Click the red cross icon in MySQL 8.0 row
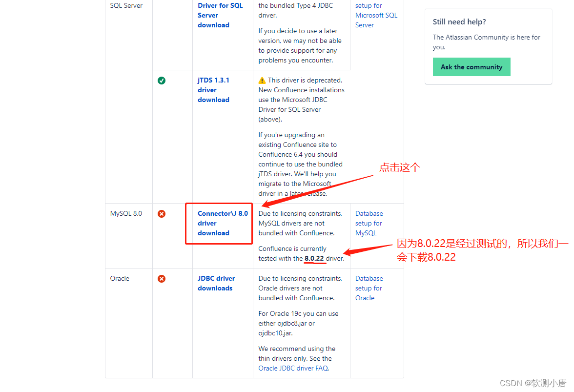 click(162, 214)
